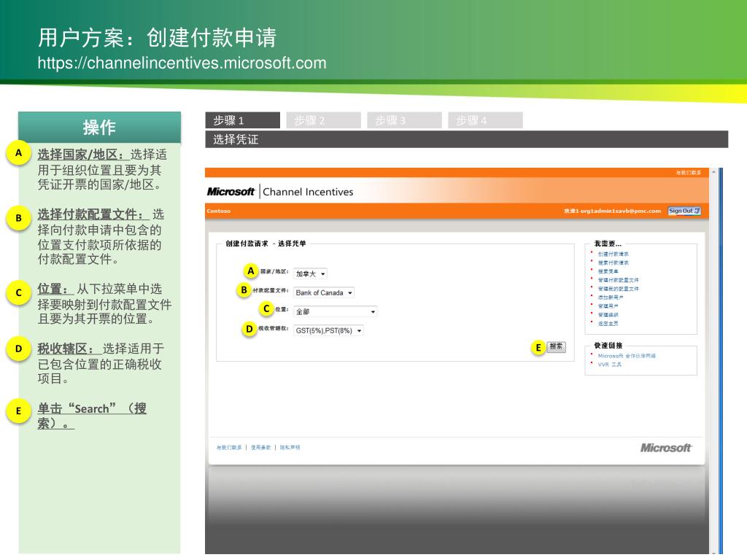Switch to the 步骤 3 tab
The image size is (747, 560).
[x=404, y=120]
